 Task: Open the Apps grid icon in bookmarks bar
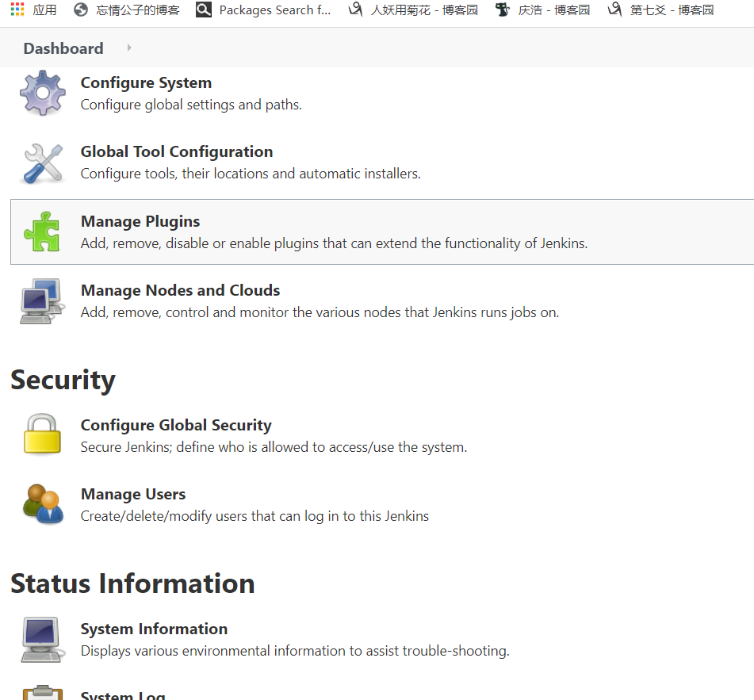click(x=17, y=10)
